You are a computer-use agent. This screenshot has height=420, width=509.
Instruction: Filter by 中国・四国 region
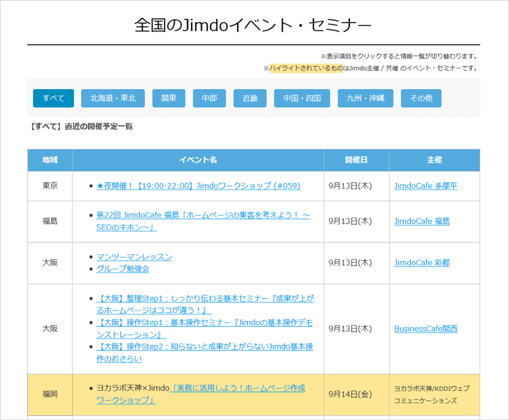coord(302,98)
